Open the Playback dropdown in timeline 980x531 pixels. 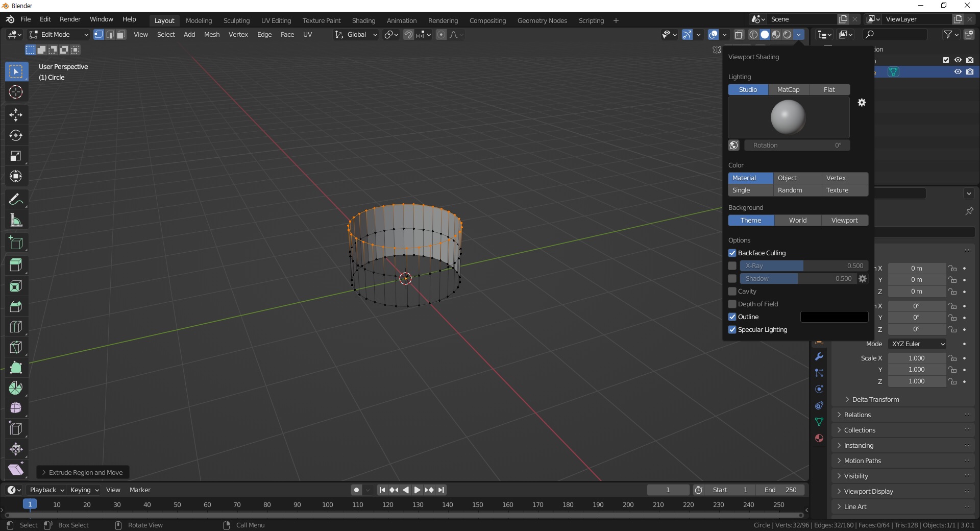(46, 490)
